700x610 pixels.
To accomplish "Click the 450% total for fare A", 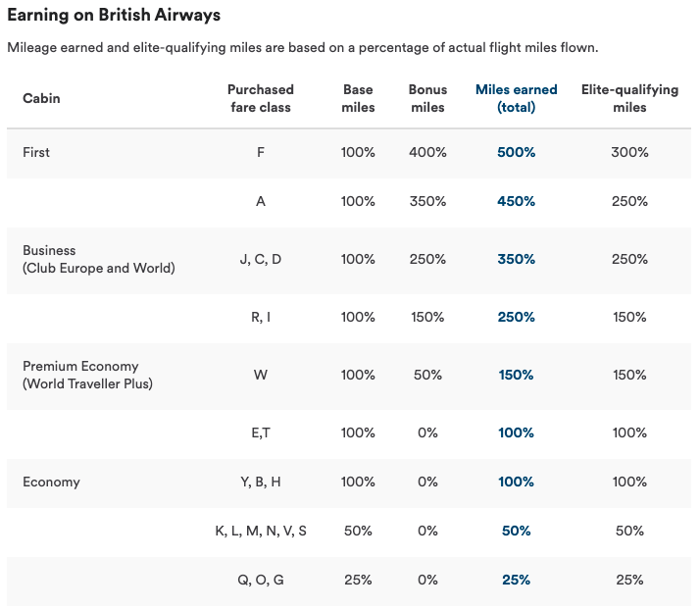I will click(x=516, y=201).
